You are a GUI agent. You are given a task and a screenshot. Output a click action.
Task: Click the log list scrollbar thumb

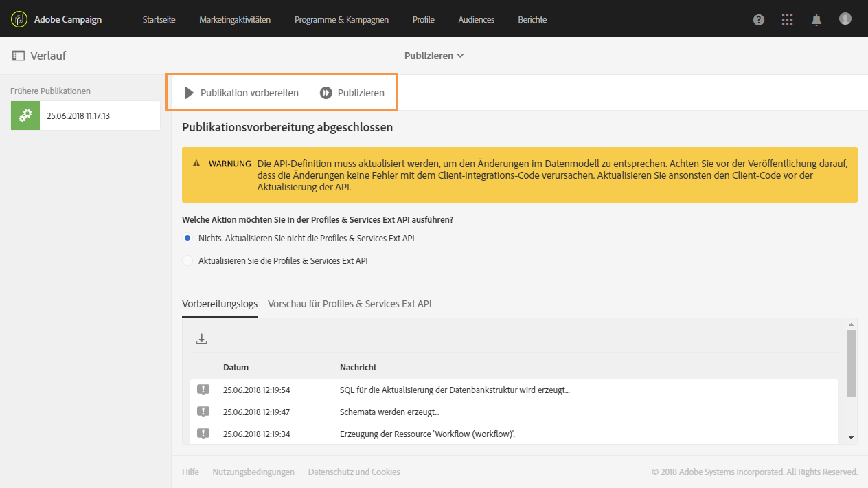click(852, 363)
